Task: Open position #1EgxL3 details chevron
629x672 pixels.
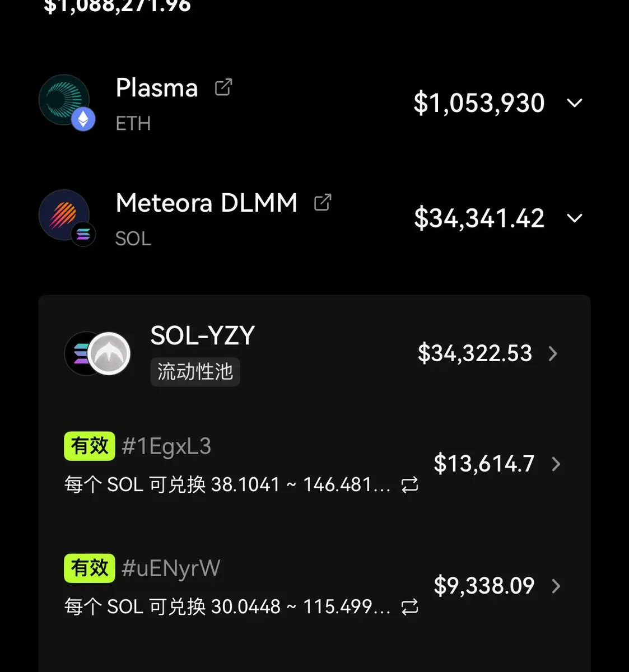Action: [556, 464]
